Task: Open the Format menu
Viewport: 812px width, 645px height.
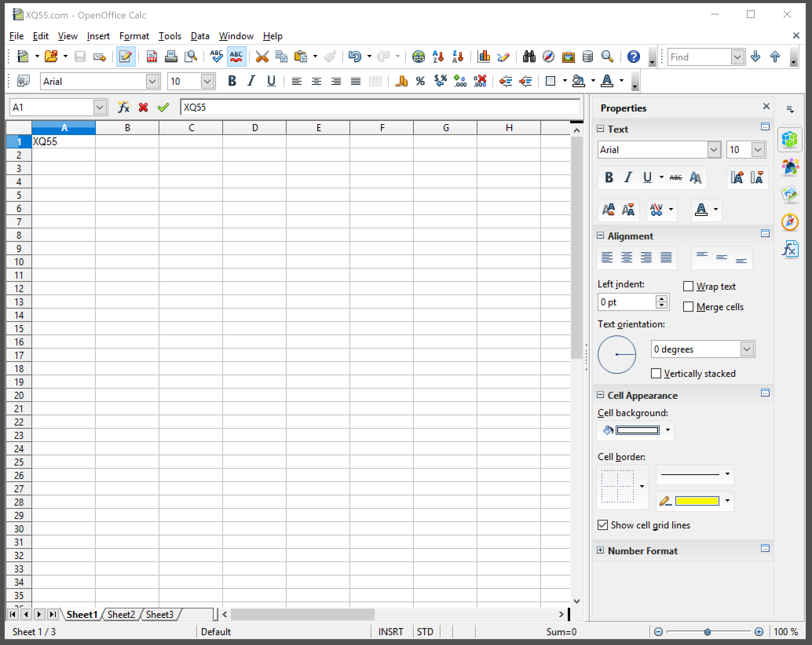Action: [134, 36]
